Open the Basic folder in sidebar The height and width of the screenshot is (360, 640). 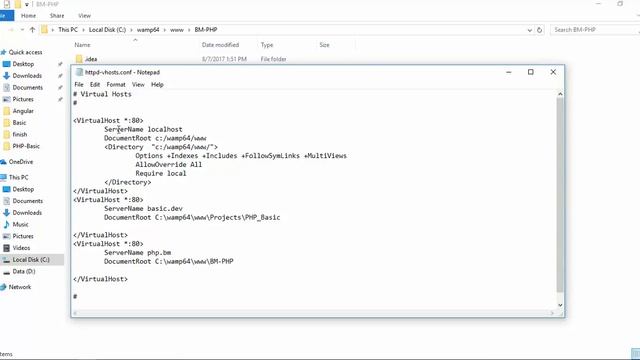19,123
